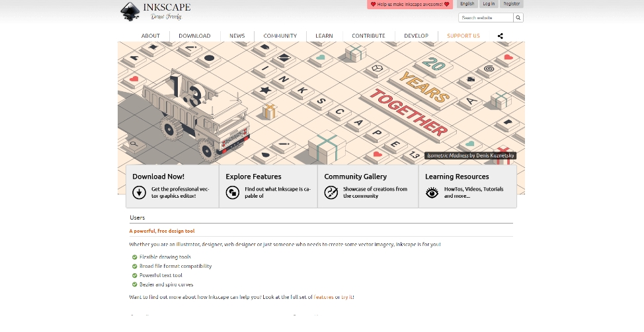Click the Learning Resources eye icon
Image resolution: width=644 pixels, height=332 pixels.
point(432,192)
